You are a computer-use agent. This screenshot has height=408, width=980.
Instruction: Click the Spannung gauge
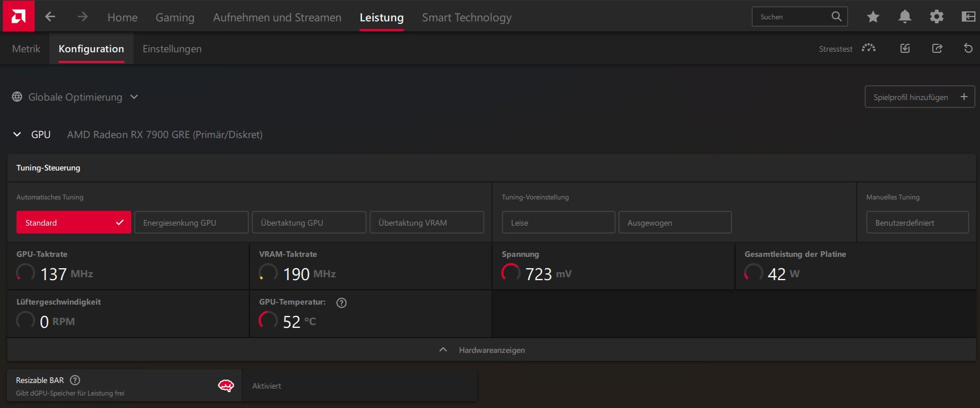511,273
